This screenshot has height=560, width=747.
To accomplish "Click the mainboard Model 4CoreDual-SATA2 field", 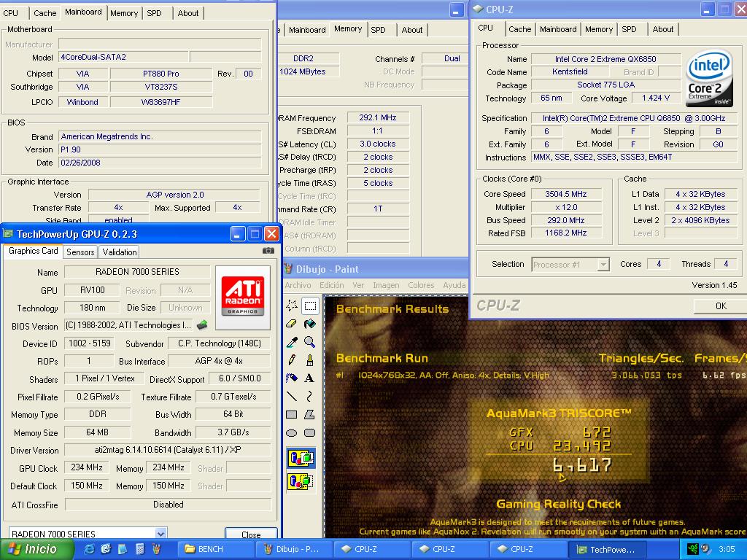I will point(123,57).
